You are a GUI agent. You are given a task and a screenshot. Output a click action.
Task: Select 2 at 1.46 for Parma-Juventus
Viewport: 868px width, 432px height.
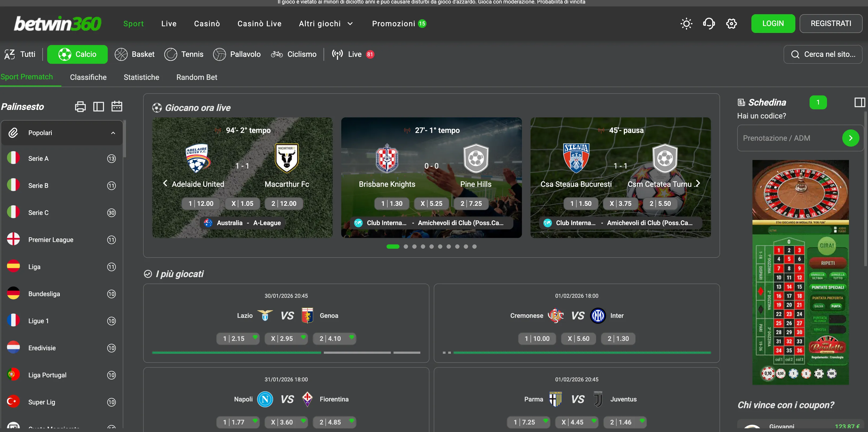[x=625, y=422]
